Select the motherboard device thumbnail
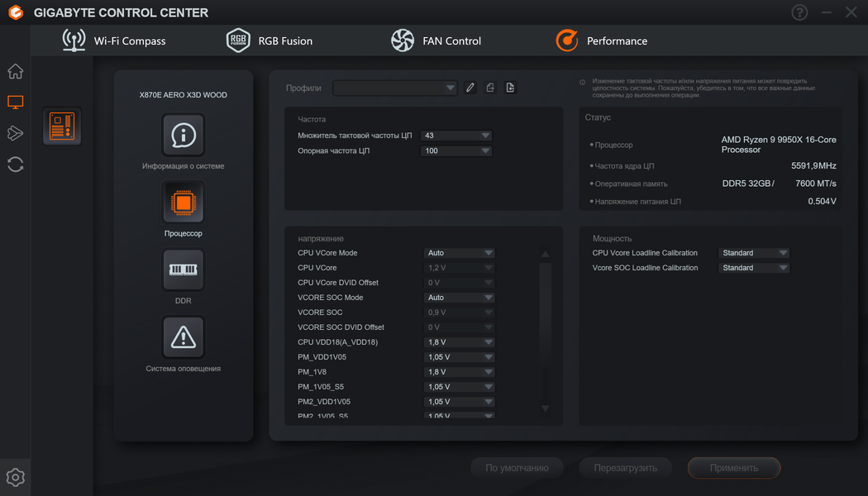Viewport: 868px width, 496px height. (62, 126)
